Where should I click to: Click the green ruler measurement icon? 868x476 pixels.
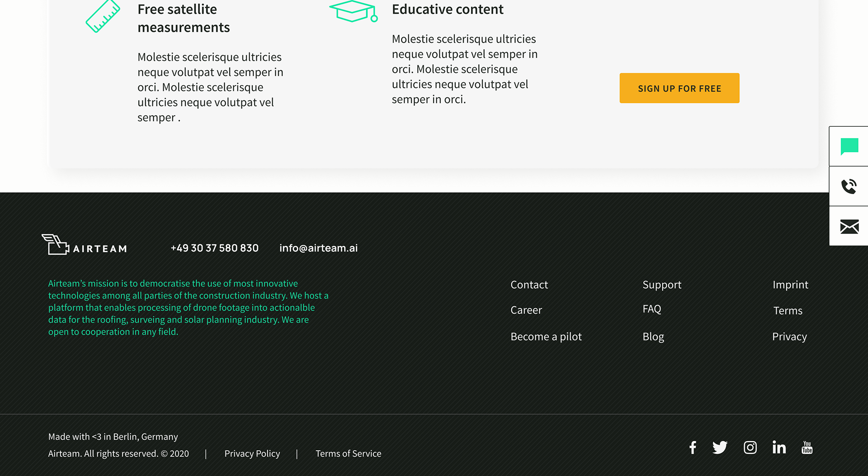[x=103, y=16]
